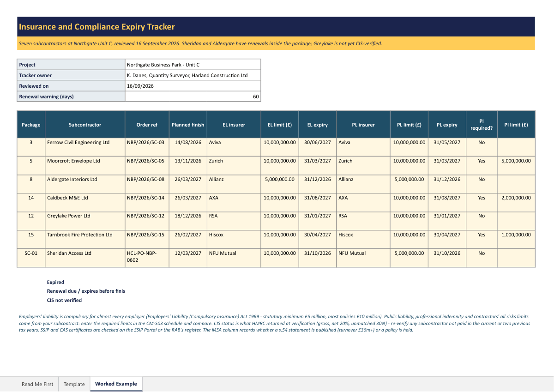This screenshot has height=392, width=554.
Task: Select the Renewal warning days value cell
Action: (193, 96)
